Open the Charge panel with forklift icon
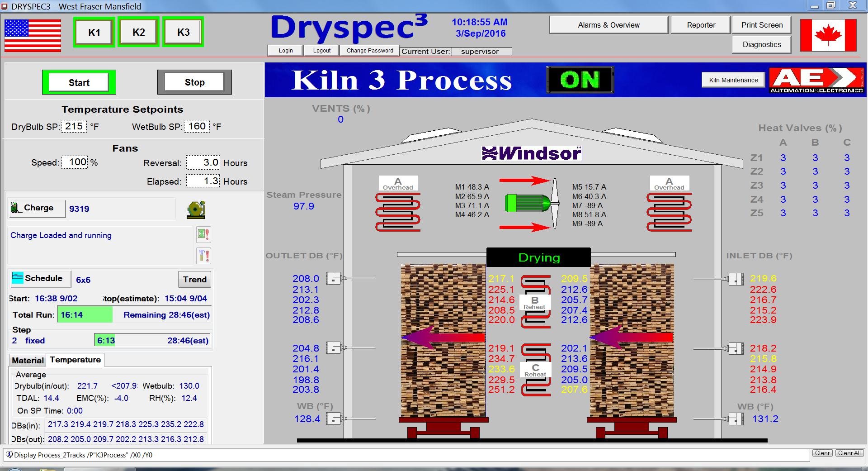868x471 pixels. [x=37, y=208]
